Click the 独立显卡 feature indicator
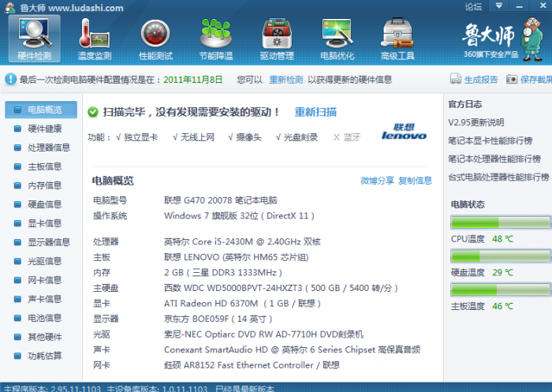 (136, 137)
